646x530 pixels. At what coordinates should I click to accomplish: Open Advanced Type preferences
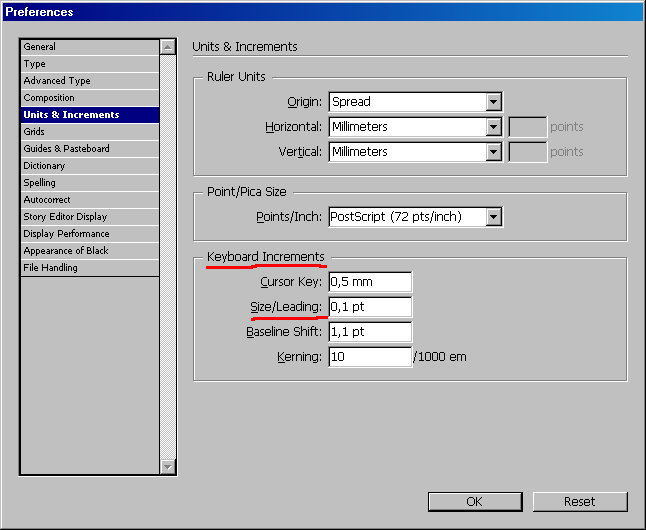tap(90, 81)
